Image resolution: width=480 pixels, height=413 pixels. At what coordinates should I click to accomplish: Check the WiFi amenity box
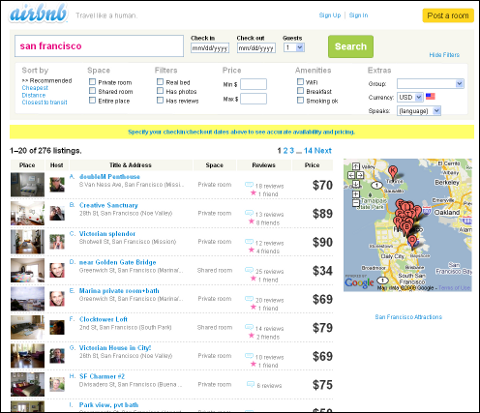(x=300, y=81)
